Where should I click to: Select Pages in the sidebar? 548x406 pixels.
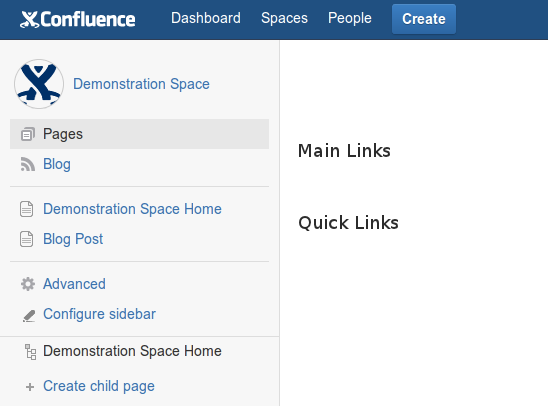click(x=139, y=134)
